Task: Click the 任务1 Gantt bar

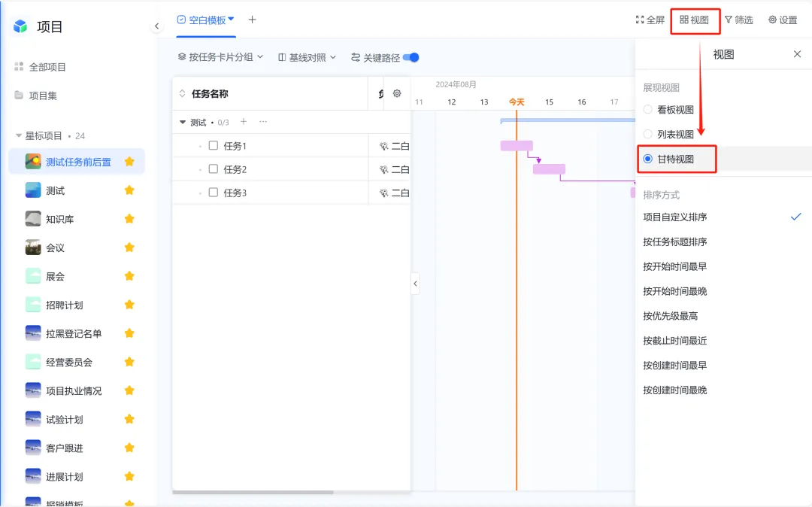Action: click(x=517, y=145)
